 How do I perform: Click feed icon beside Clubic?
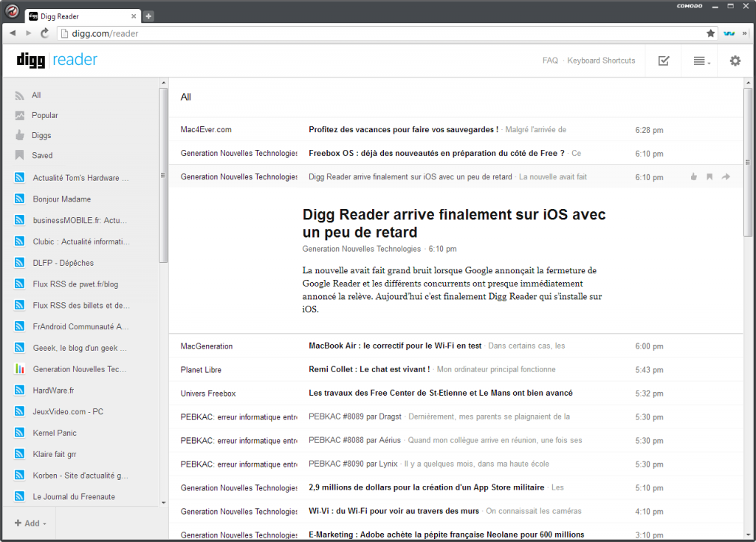click(20, 241)
